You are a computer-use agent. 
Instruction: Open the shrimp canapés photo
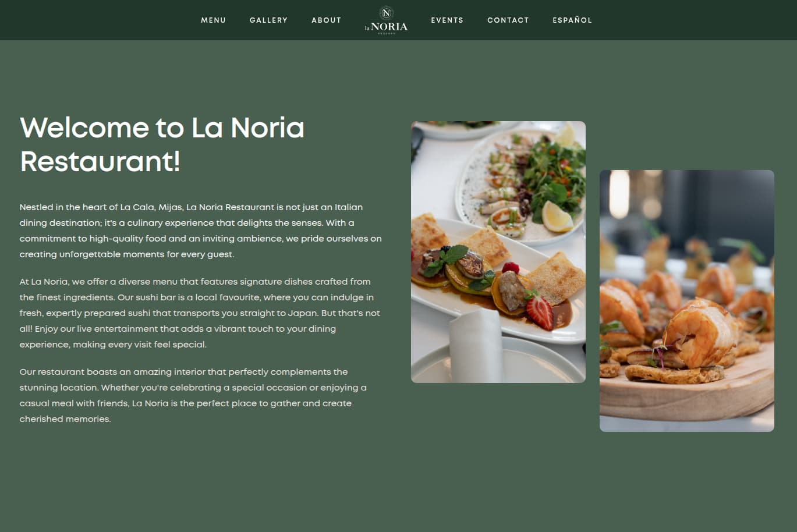pos(687,301)
